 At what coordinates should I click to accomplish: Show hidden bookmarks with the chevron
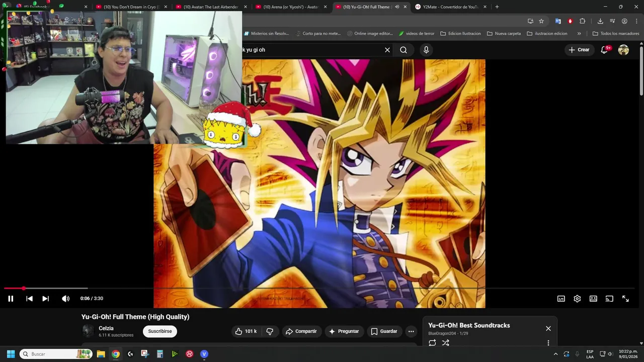(579, 34)
